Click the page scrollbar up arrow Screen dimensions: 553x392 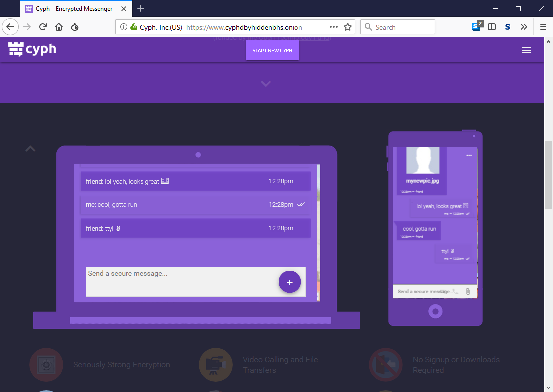(x=548, y=42)
